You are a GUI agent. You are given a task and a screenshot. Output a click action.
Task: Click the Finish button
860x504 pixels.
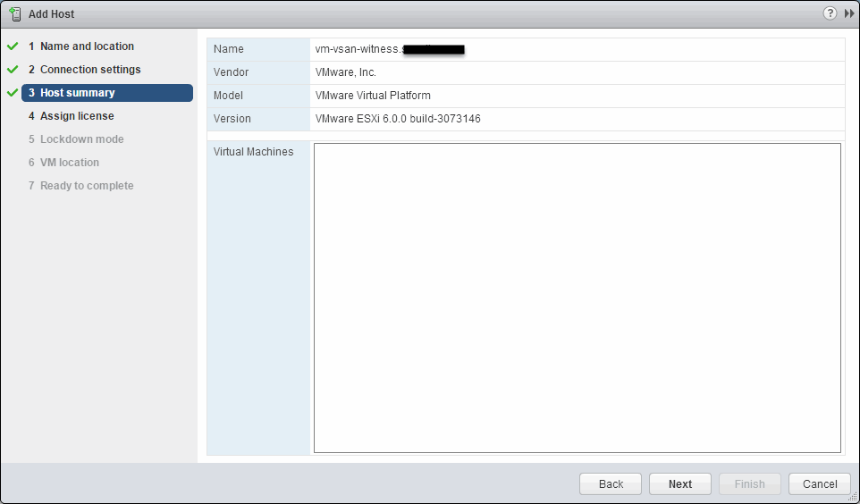pos(749,483)
